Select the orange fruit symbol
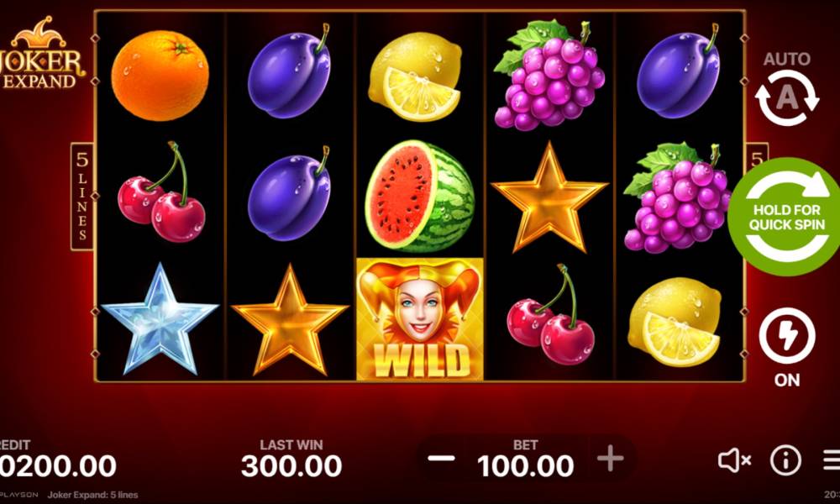 click(x=160, y=76)
